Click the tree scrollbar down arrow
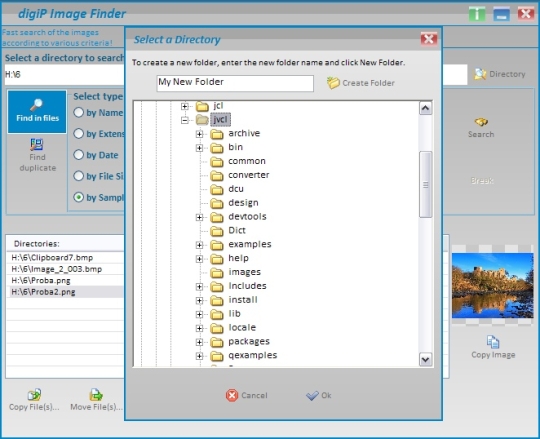 426,359
